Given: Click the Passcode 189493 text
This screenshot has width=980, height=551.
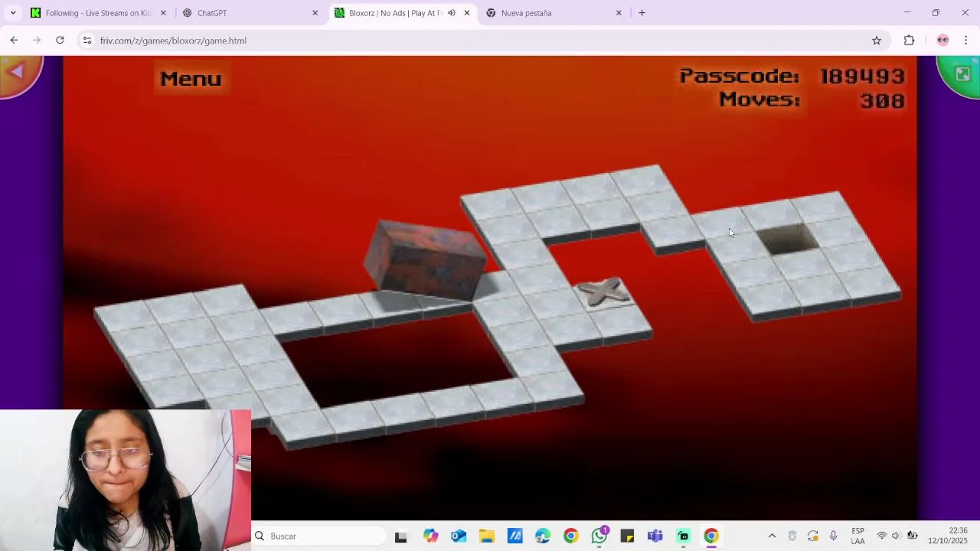Looking at the screenshot, I should (x=792, y=76).
